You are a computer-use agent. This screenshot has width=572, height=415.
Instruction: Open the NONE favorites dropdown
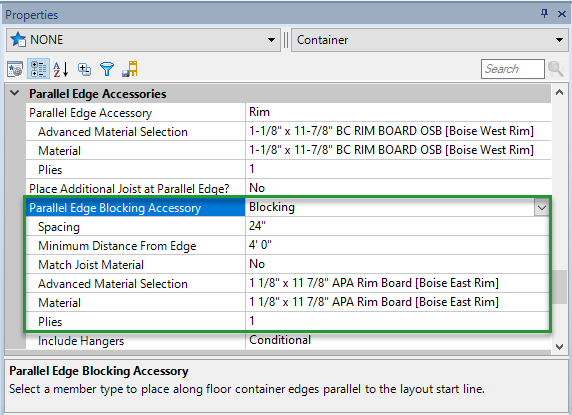[x=271, y=40]
